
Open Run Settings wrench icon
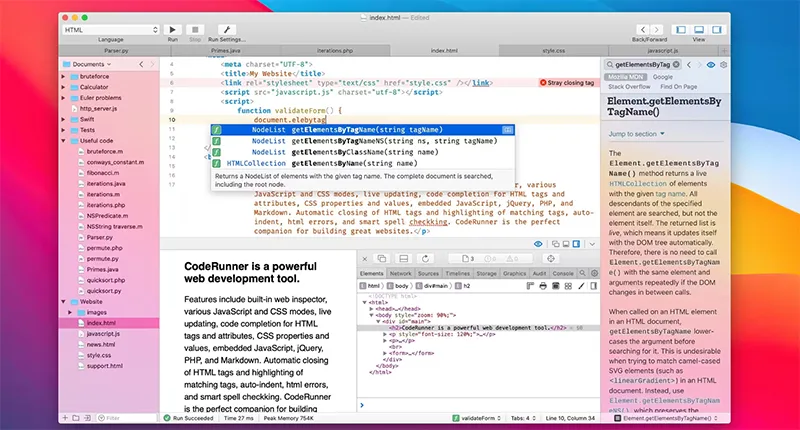(x=227, y=30)
